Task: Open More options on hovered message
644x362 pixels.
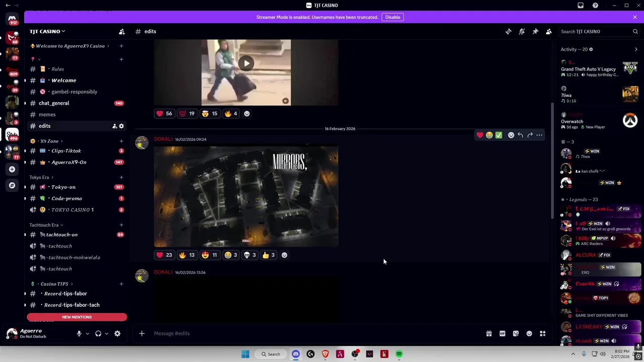Action: point(539,135)
